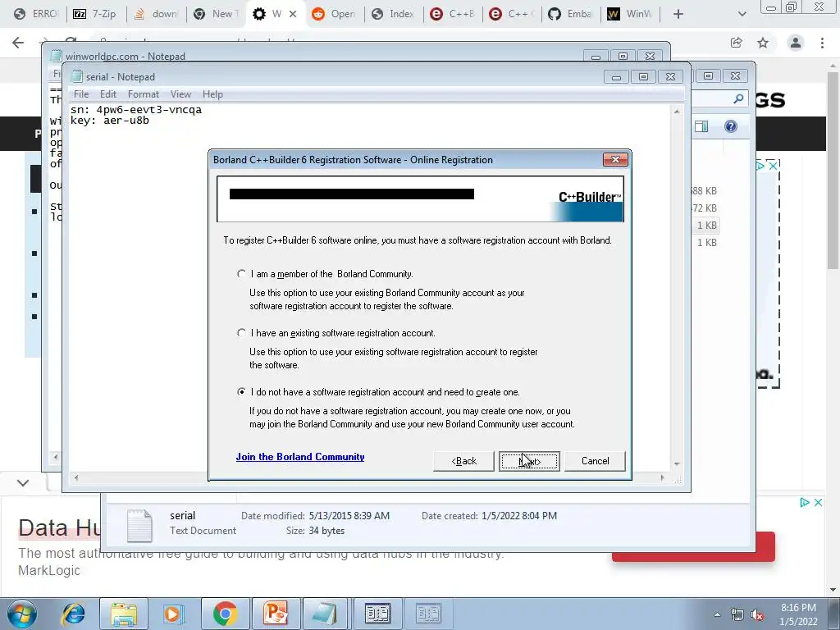
Task: Close the Borland registration dialog
Action: click(x=615, y=160)
